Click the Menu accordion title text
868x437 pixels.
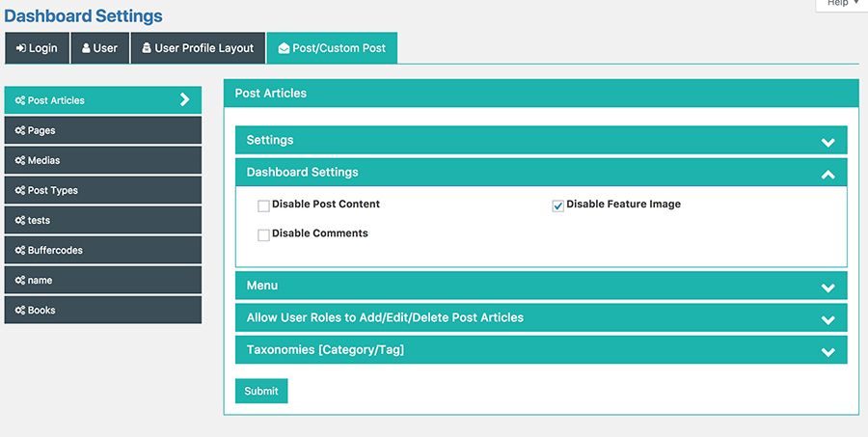(x=262, y=286)
